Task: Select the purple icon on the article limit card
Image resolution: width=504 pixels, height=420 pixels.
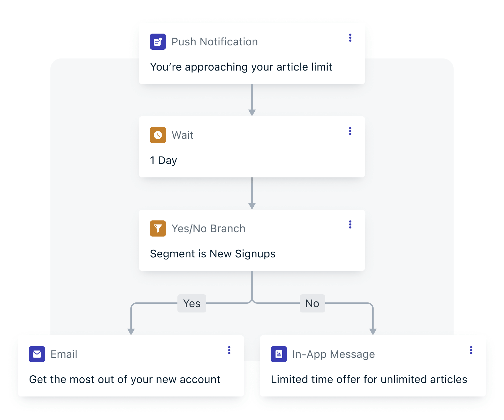Action: [158, 41]
